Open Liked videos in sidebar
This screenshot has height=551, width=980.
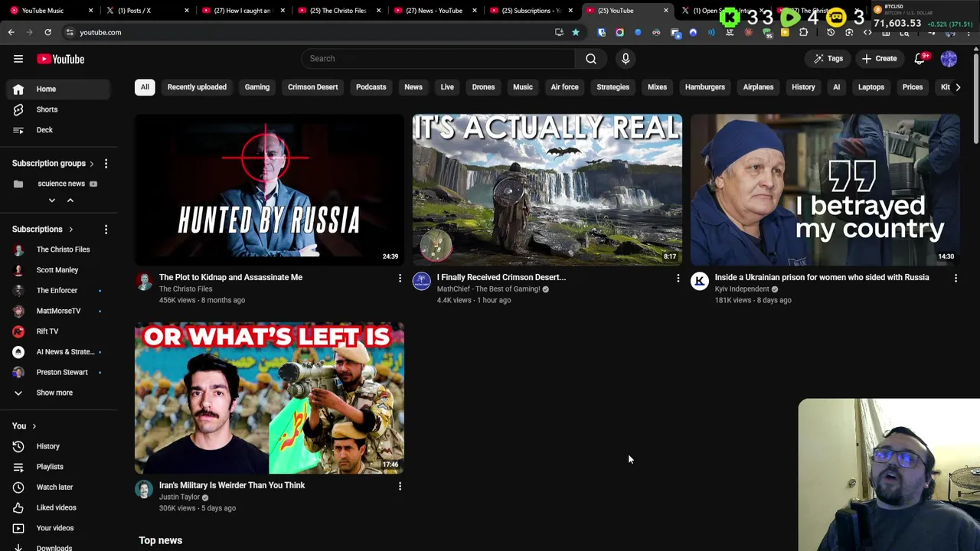coord(59,507)
